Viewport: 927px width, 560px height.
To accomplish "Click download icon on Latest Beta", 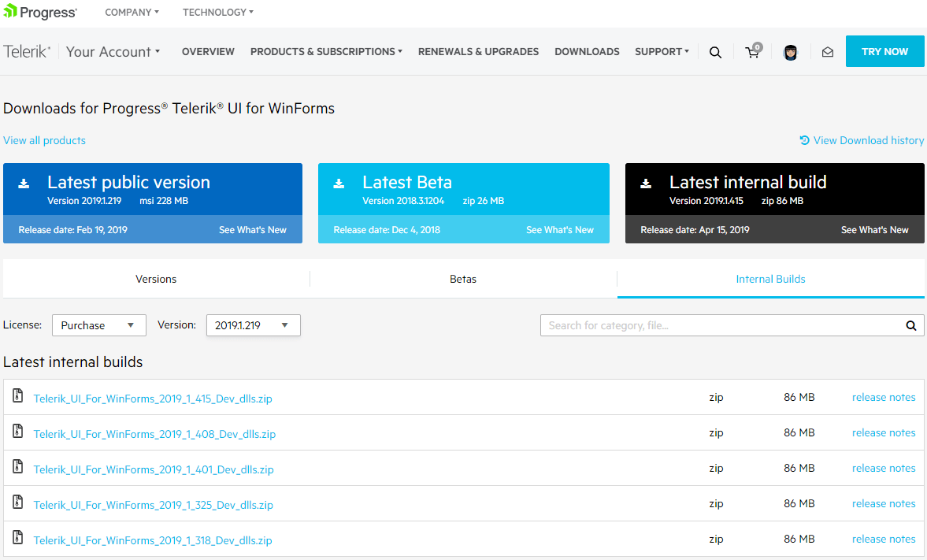I will (x=339, y=184).
